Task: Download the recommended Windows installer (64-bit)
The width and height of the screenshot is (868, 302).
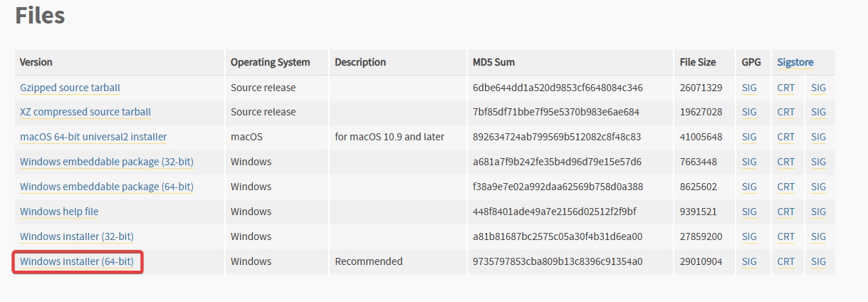Action: point(77,261)
